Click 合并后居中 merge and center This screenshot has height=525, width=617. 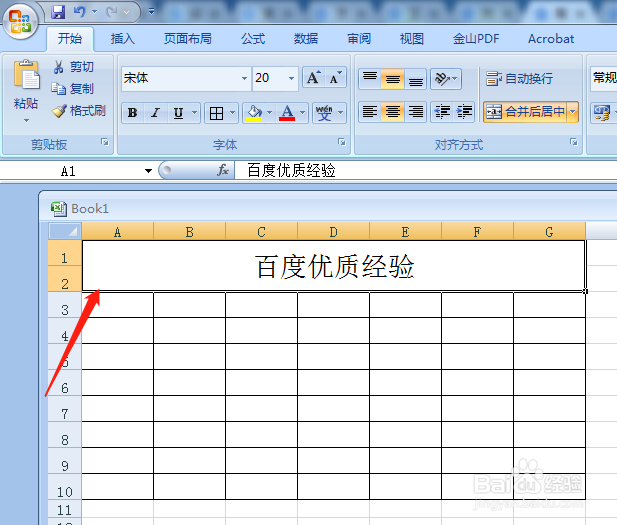click(x=526, y=112)
